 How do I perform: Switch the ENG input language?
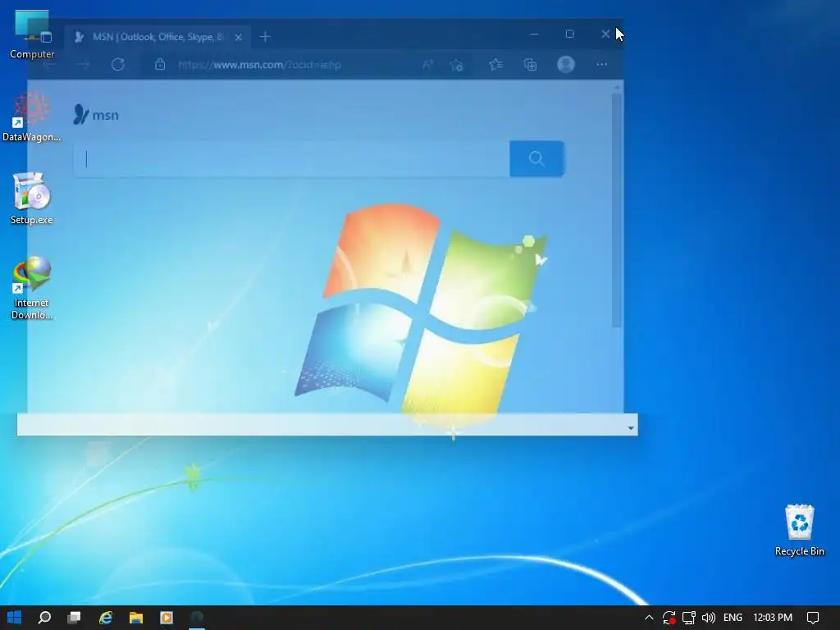(x=733, y=618)
